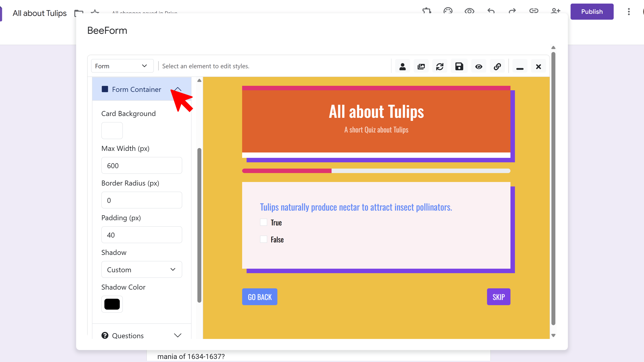Viewport: 644px width, 362px height.
Task: Check the True answer checkbox
Action: (264, 222)
